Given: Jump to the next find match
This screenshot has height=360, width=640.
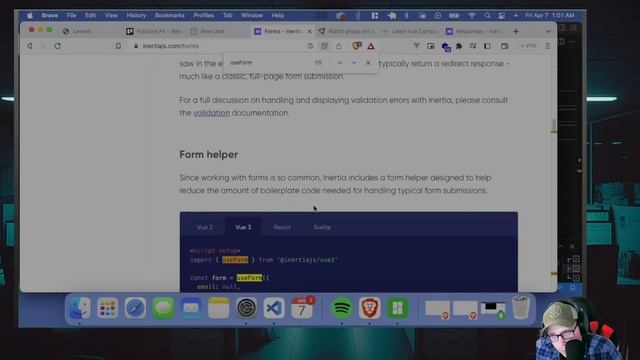Looking at the screenshot, I should coord(354,63).
